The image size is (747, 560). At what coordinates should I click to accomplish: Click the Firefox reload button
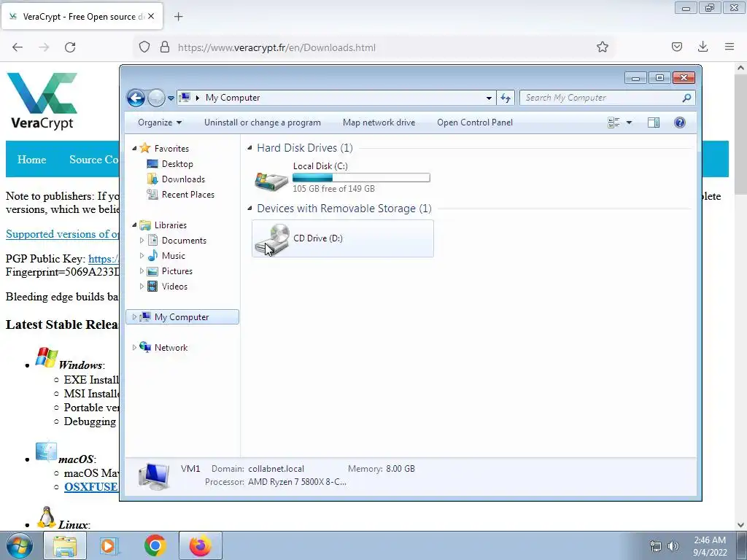70,47
